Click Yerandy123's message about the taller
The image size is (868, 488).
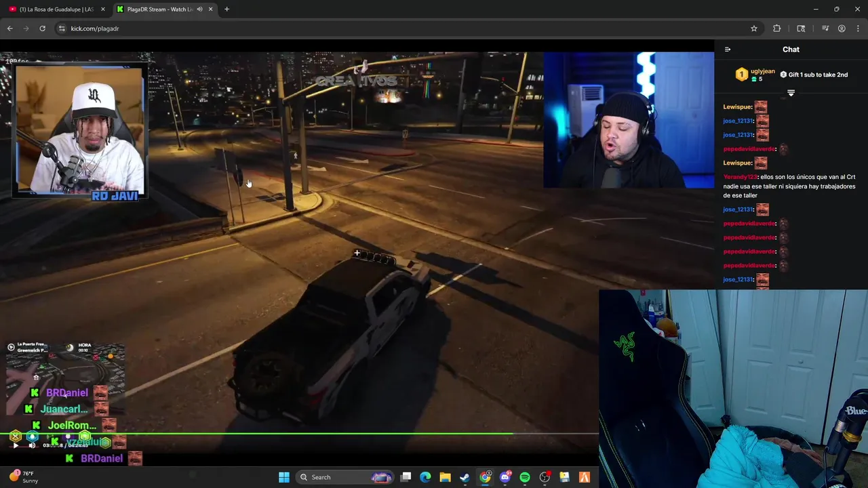[789, 186]
